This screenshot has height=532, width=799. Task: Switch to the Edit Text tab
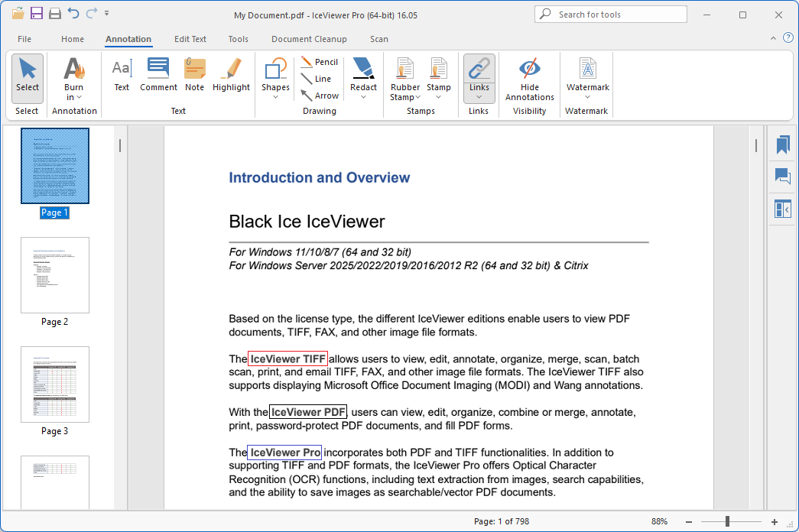point(190,39)
